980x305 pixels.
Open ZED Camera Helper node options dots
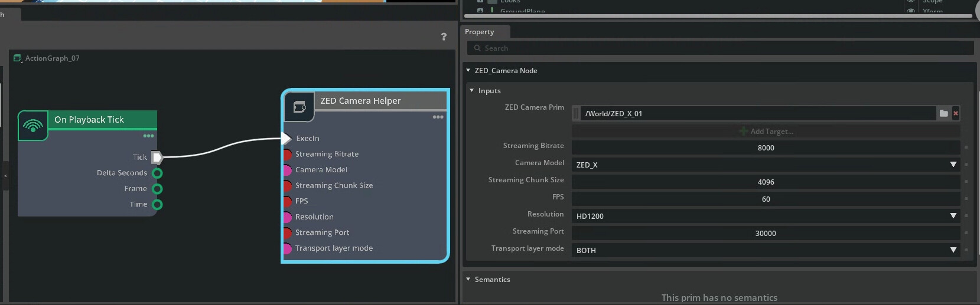(438, 117)
